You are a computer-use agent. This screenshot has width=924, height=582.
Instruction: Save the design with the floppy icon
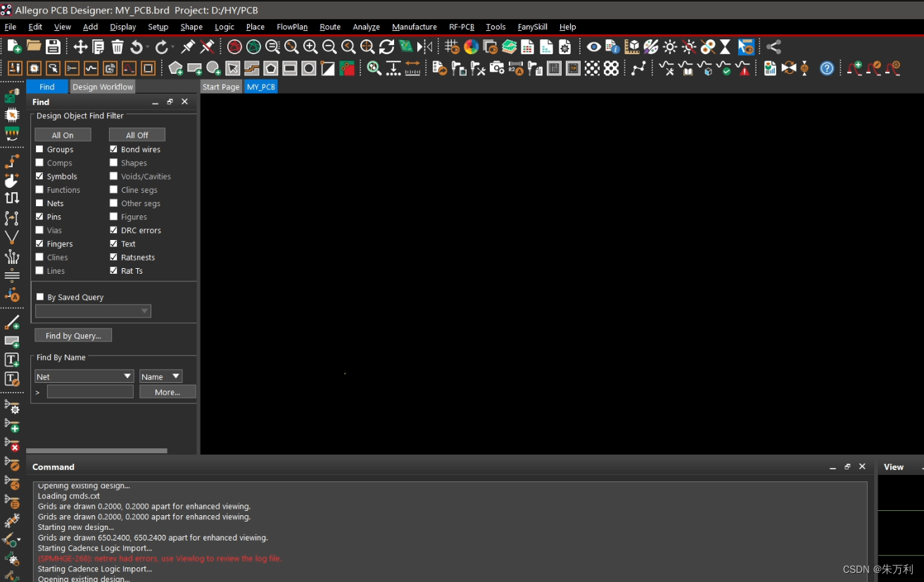point(53,47)
